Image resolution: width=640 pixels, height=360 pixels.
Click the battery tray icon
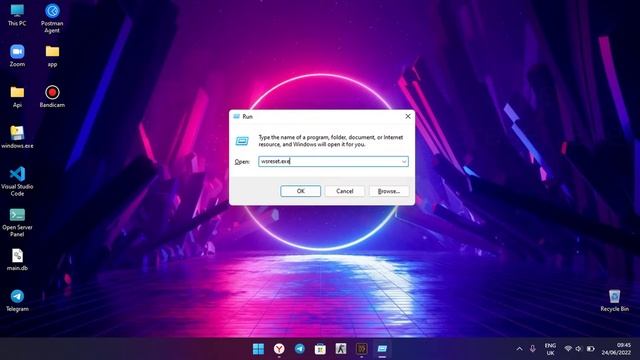[591, 349]
